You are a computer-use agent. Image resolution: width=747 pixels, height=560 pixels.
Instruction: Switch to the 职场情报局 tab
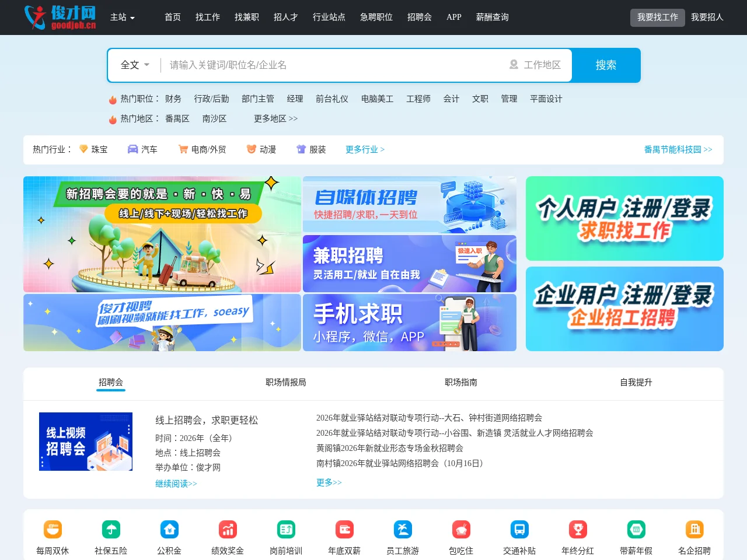286,383
